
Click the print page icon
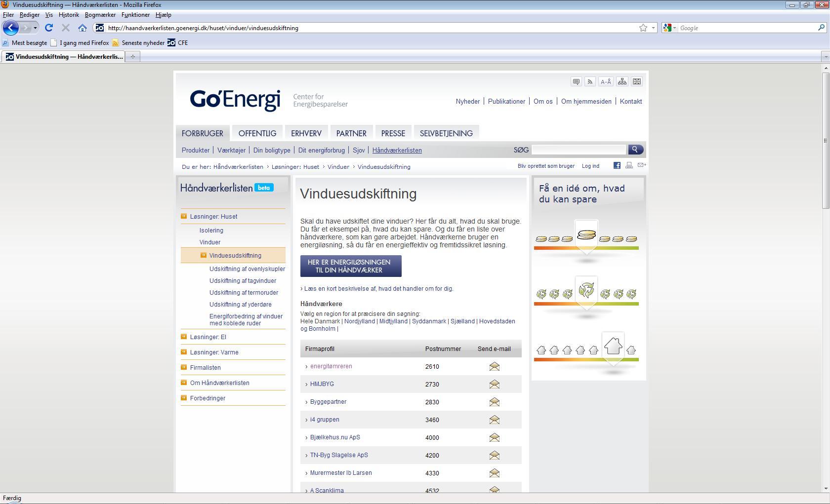tap(629, 166)
